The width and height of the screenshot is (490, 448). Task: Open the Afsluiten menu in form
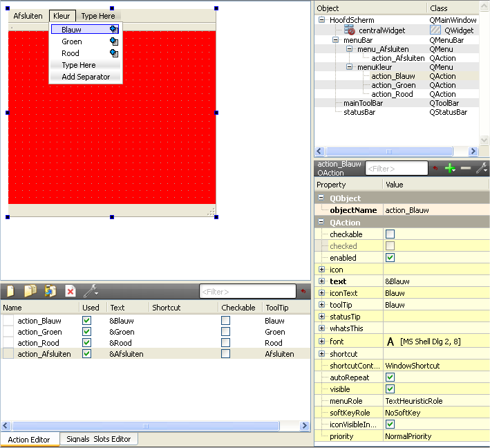click(28, 16)
